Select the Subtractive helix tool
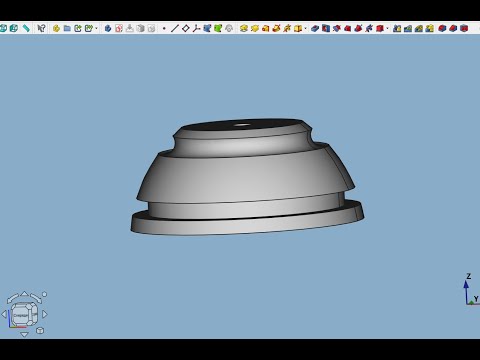The image size is (480, 360). coord(369,28)
